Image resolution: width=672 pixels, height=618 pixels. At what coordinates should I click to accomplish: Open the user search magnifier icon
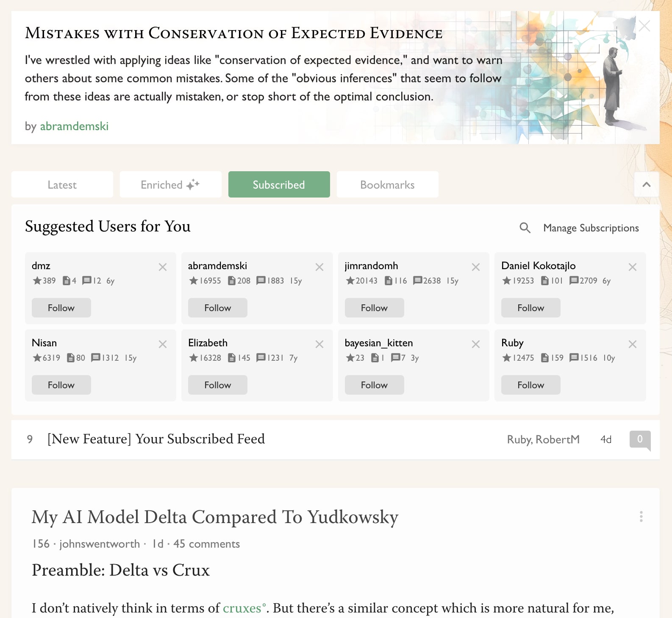click(525, 228)
